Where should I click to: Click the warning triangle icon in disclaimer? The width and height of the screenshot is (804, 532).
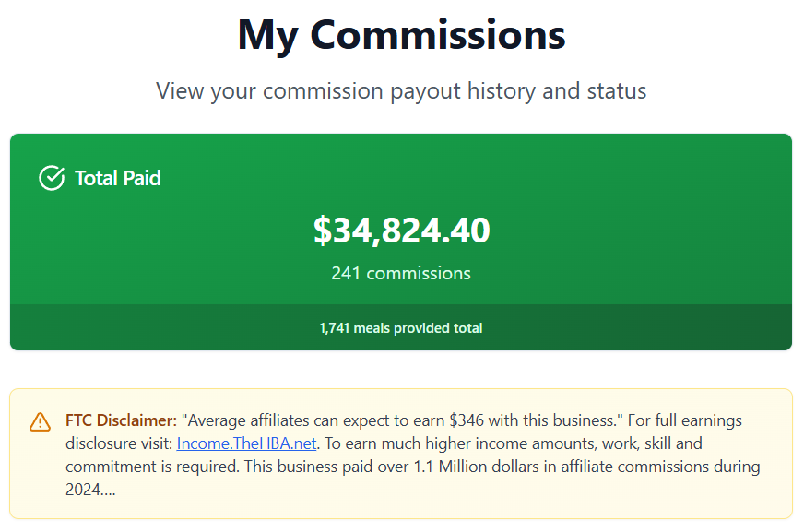coord(41,421)
